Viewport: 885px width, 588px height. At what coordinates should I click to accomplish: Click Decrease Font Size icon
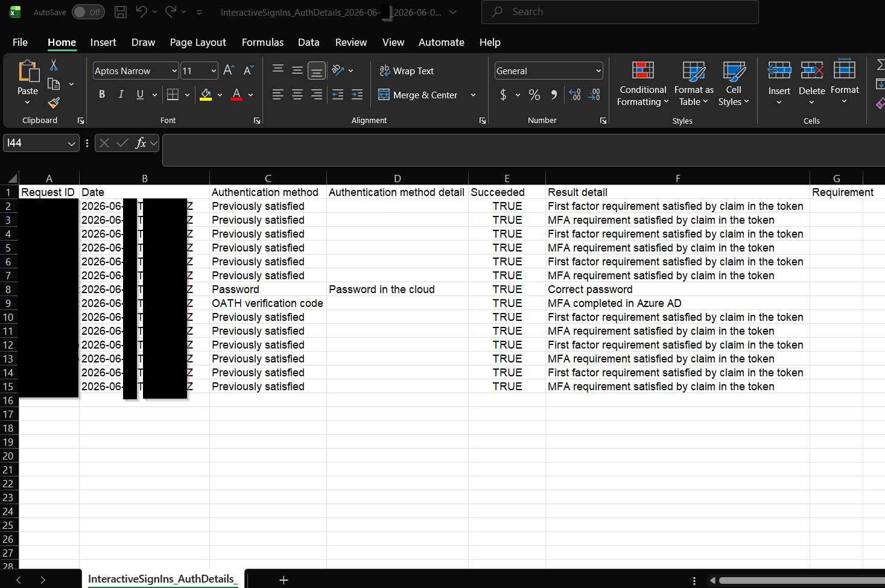pos(249,70)
